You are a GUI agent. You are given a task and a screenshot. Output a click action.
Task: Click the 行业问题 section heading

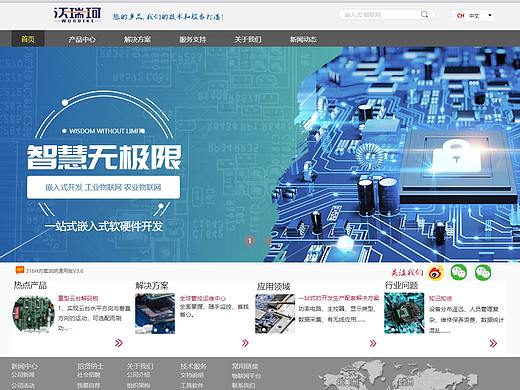(x=402, y=285)
